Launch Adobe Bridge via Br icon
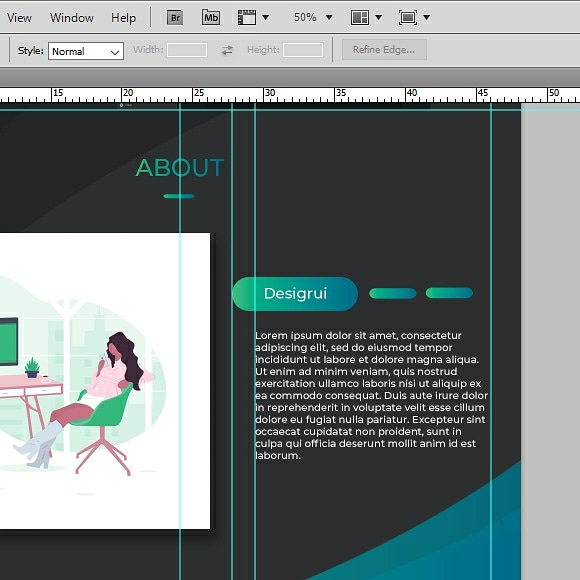 [x=175, y=17]
